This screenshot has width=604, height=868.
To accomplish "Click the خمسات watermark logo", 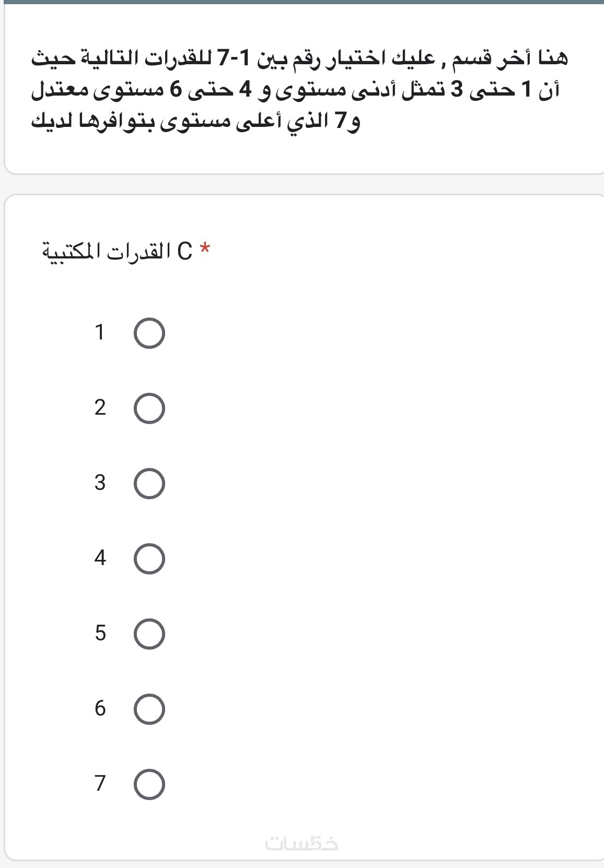I will 302,843.
